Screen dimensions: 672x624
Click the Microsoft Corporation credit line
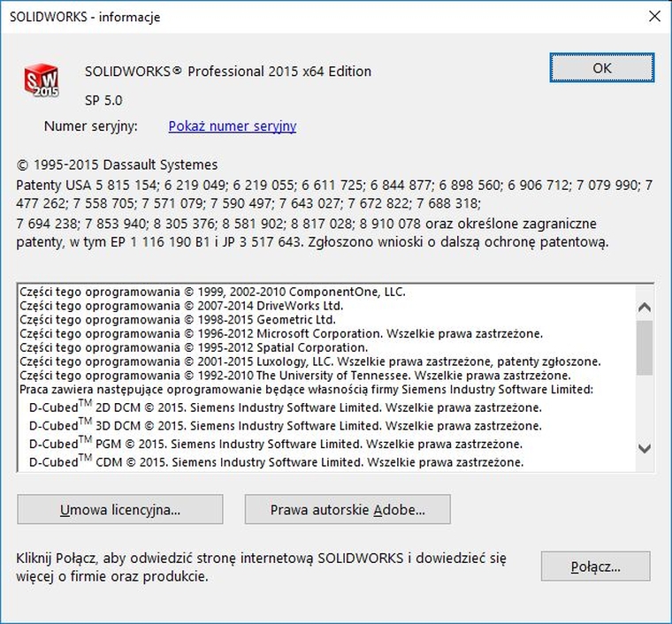[281, 333]
